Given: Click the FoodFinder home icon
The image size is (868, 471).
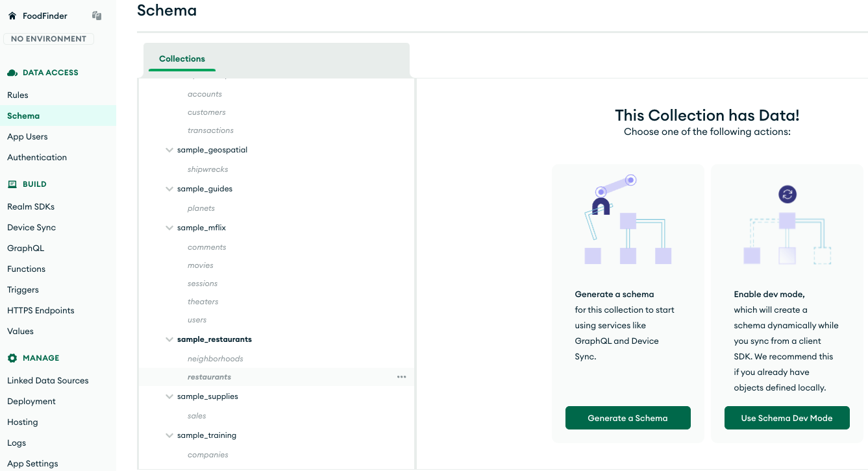Looking at the screenshot, I should click(12, 16).
